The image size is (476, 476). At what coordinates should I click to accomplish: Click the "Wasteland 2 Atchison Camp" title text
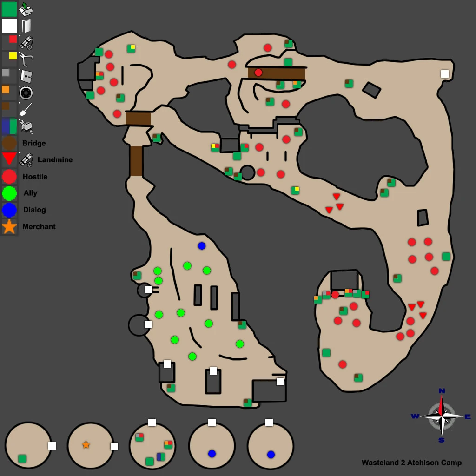(412, 463)
